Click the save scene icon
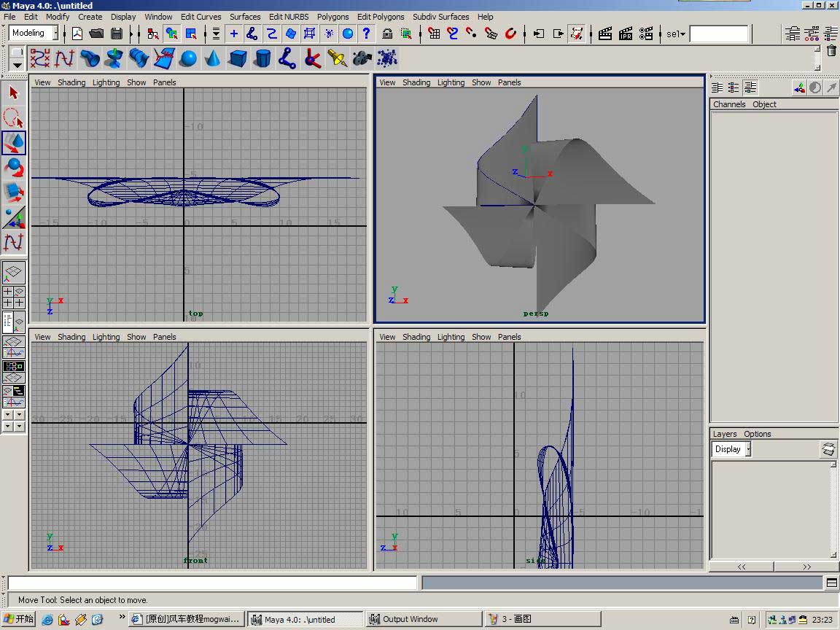840x630 pixels. [x=117, y=34]
